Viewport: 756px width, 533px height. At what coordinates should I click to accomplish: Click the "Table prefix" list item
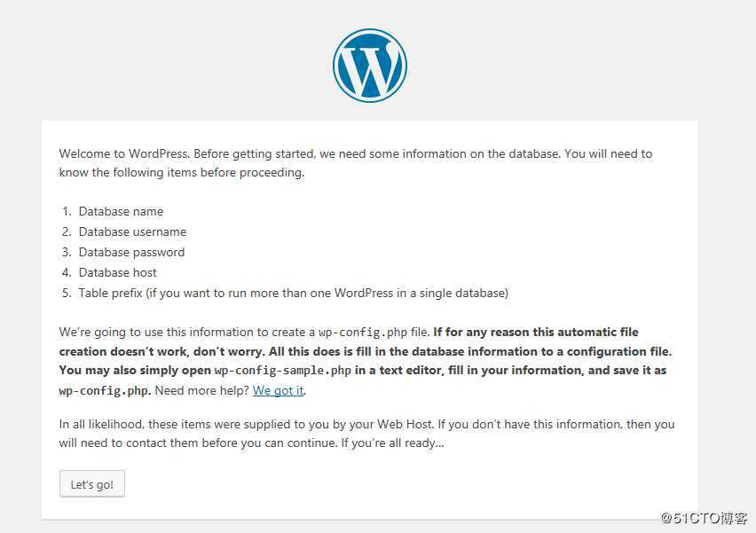pos(293,293)
